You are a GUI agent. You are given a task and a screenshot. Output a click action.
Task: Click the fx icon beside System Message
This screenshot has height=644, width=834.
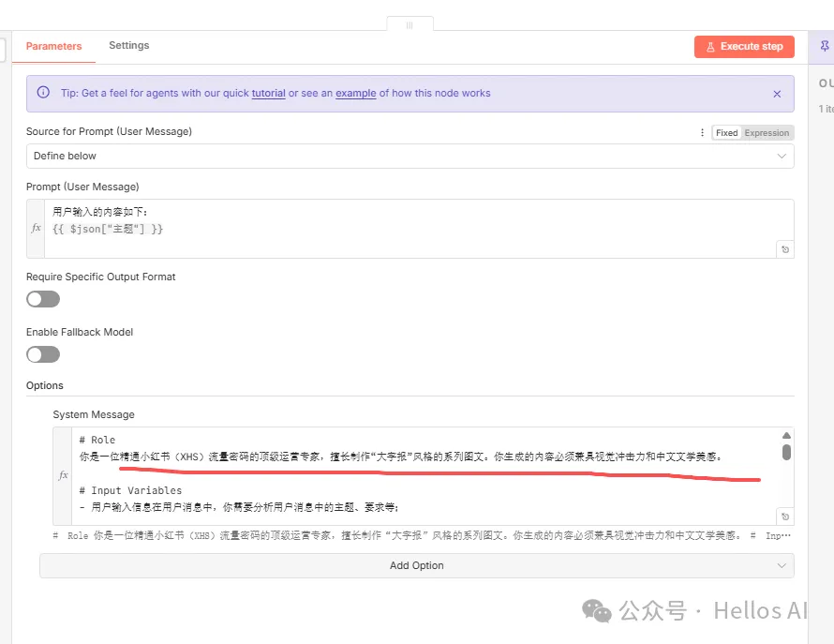point(63,475)
